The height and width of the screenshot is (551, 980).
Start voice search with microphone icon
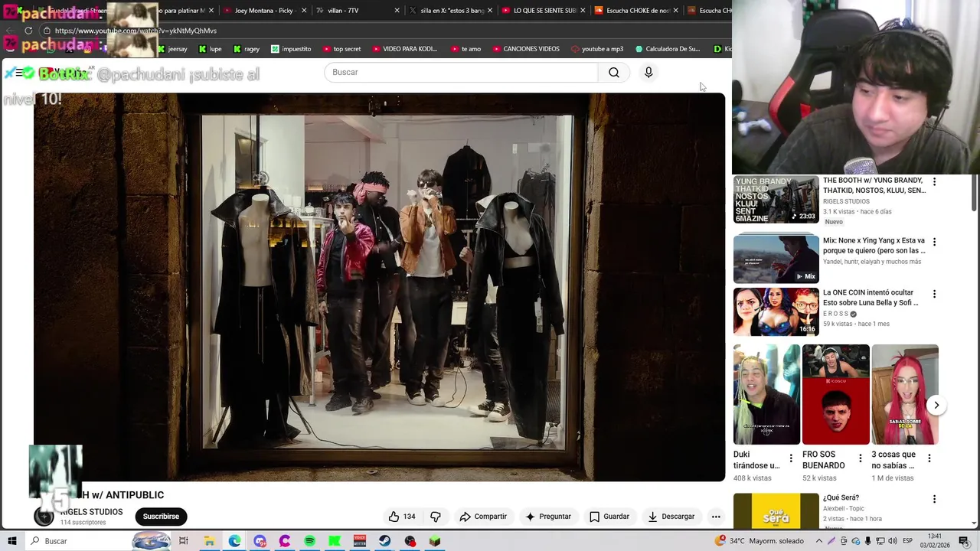pos(648,72)
